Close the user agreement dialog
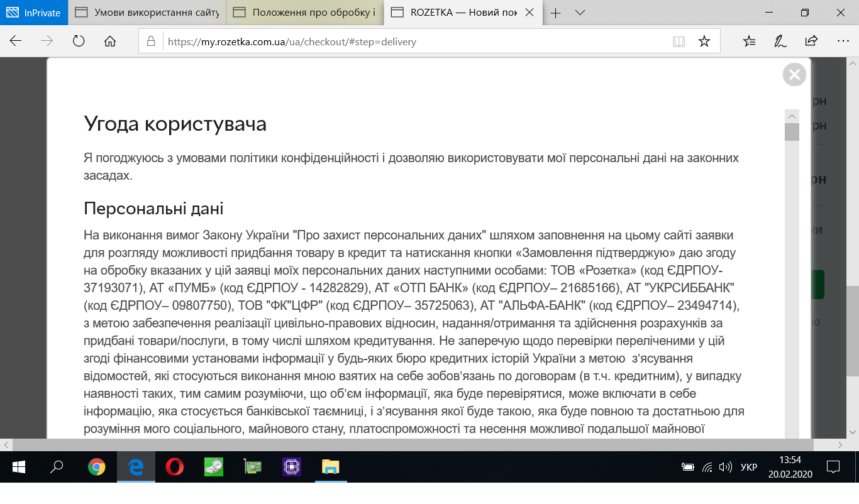 [794, 75]
